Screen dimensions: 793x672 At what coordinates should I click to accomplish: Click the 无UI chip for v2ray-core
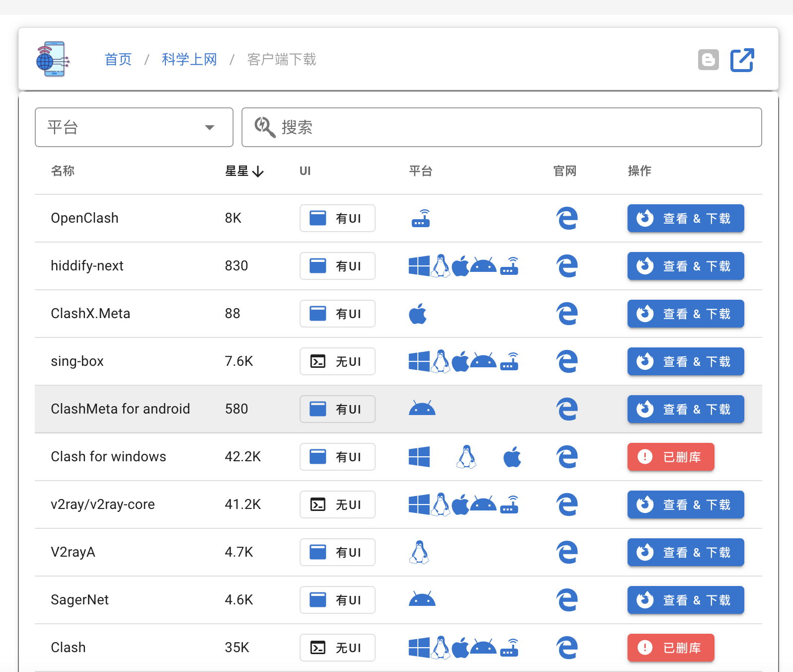[x=337, y=504]
